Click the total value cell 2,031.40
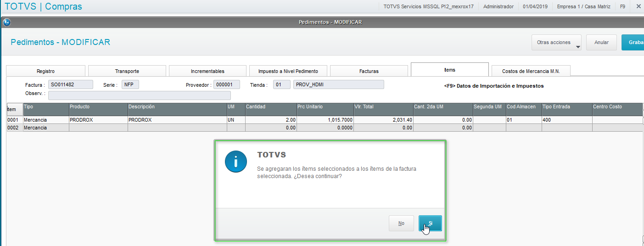644x246 pixels. click(x=383, y=120)
